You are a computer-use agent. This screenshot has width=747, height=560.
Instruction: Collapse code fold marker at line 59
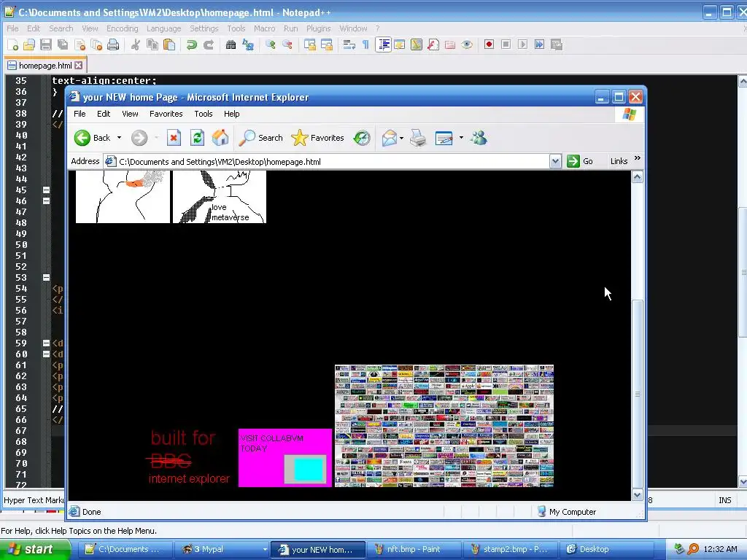46,343
